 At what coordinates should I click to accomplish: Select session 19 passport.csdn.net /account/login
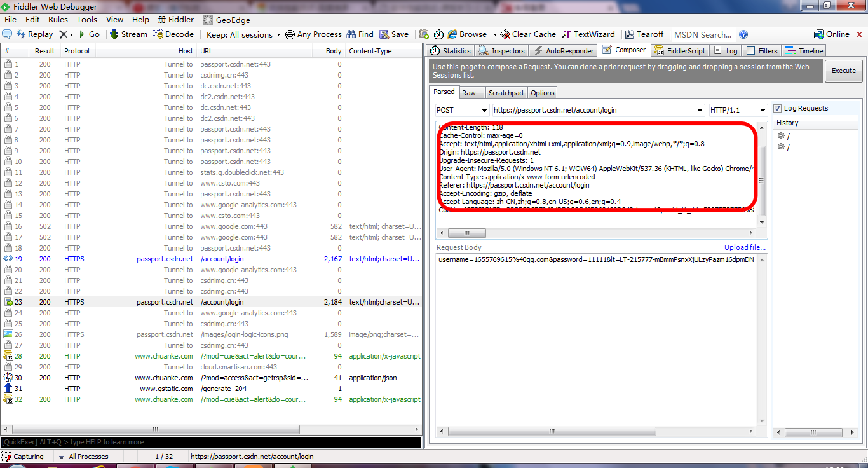211,259
